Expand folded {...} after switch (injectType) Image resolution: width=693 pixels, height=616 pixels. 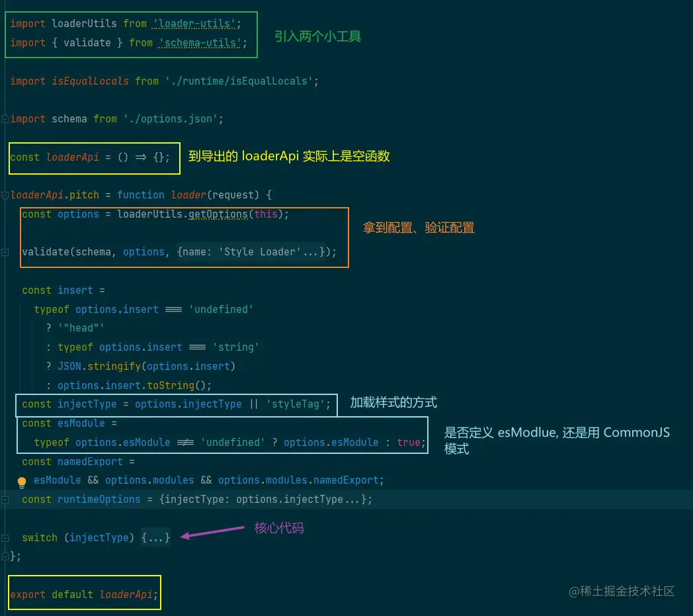click(x=155, y=538)
